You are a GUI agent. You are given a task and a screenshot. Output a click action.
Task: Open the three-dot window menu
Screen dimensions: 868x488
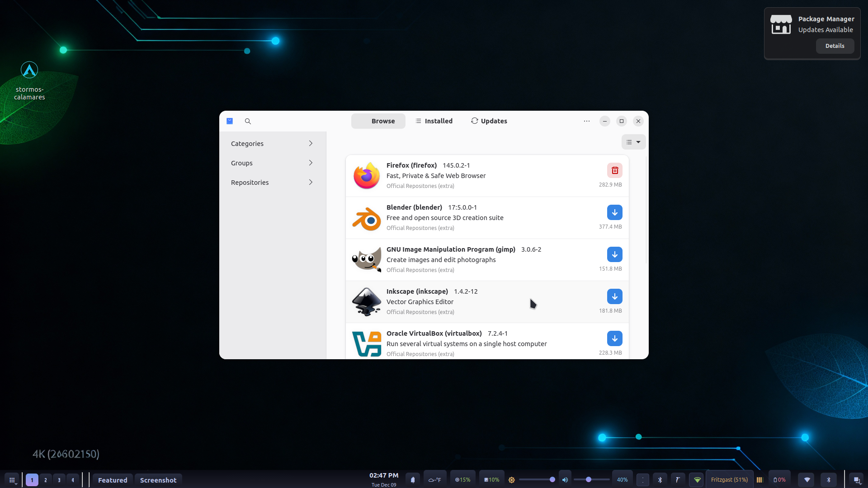pyautogui.click(x=586, y=121)
